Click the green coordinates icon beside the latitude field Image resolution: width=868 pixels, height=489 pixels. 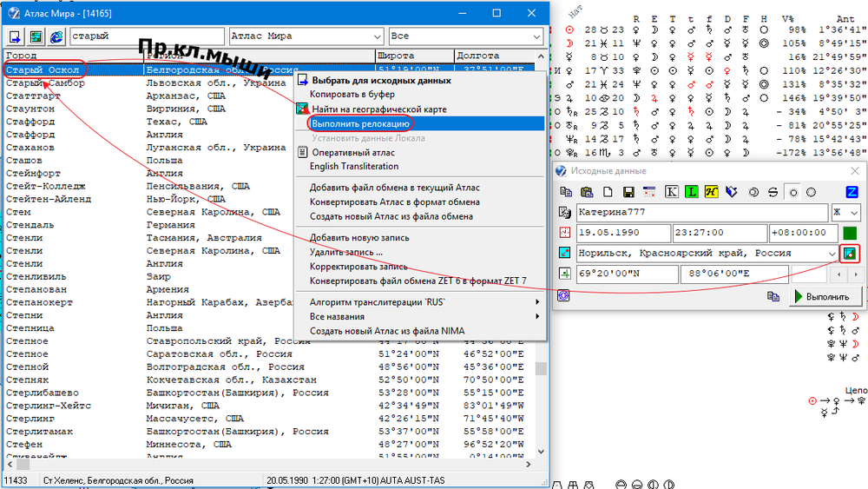[565, 273]
